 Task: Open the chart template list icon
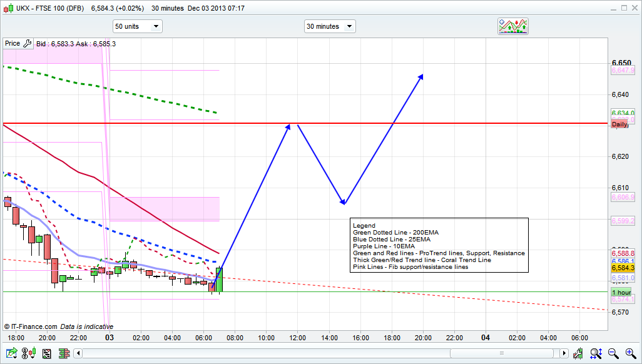pyautogui.click(x=46, y=353)
